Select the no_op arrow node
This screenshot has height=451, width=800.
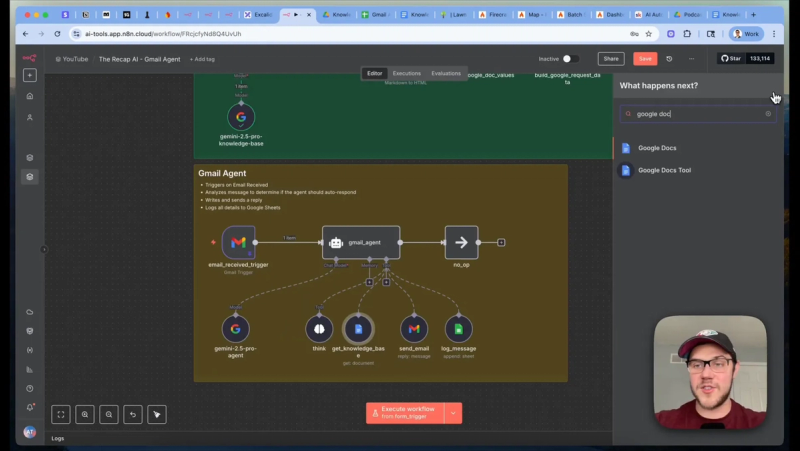point(461,242)
